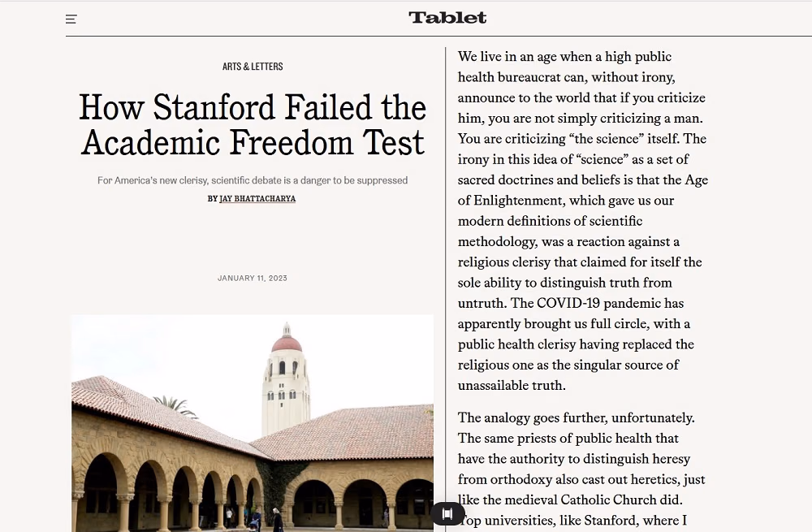Click the 'Academic Freedom Test' headline line
Viewport: 812px width, 532px height.
(253, 142)
